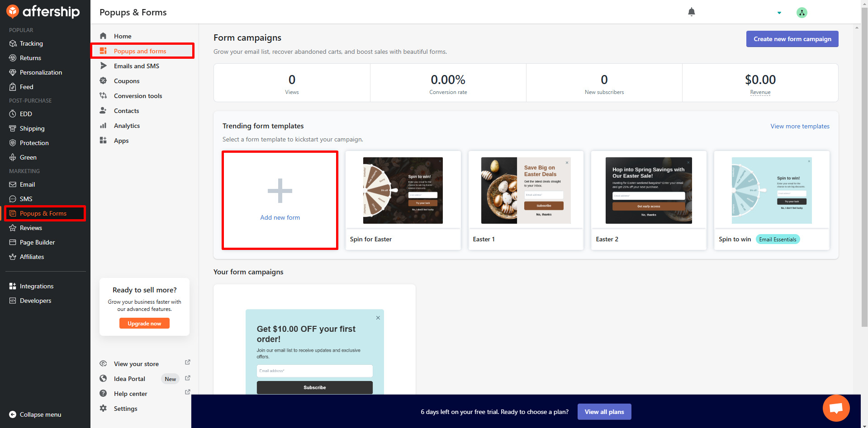Open the chat support bubble
Viewport: 868px width, 428px height.
[836, 408]
